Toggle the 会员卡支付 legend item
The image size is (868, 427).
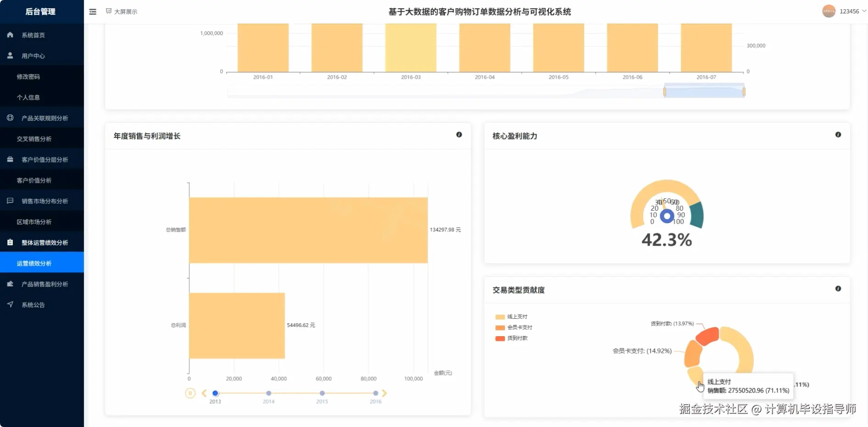coord(513,327)
